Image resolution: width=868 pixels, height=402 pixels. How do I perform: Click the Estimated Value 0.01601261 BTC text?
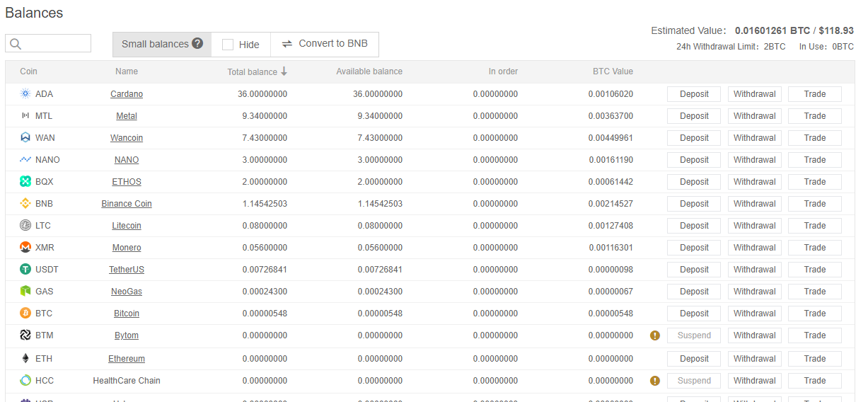click(772, 31)
